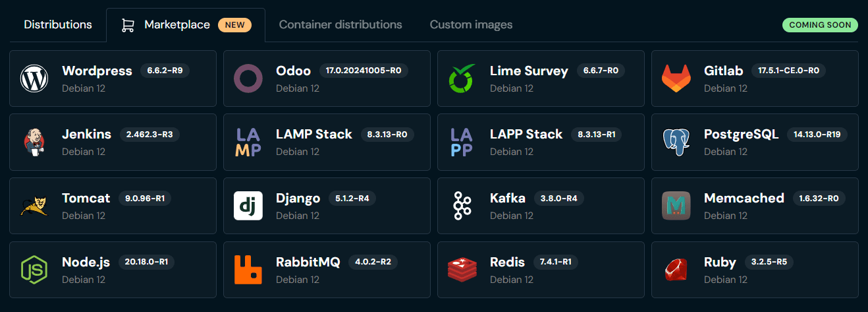
Task: Click the PostgreSQL elephant logo
Action: [676, 142]
